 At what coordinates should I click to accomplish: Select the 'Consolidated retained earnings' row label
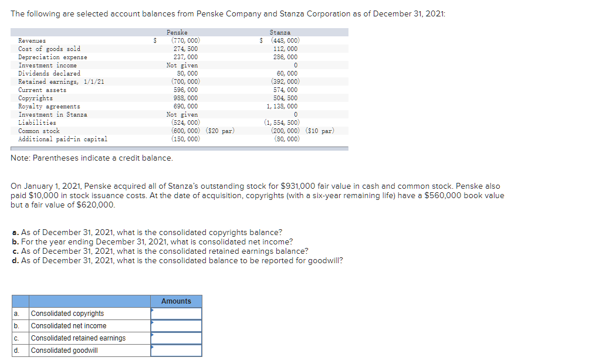(79, 338)
